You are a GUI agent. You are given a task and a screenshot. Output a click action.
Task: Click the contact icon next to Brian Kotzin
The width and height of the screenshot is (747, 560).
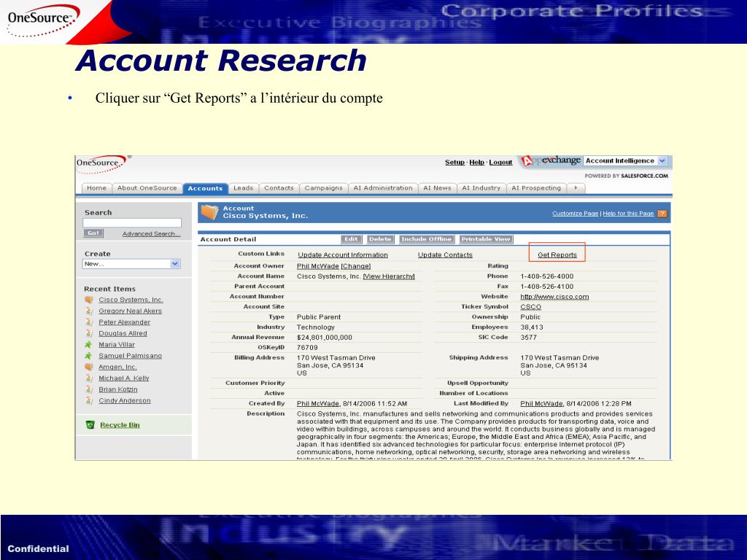click(88, 389)
